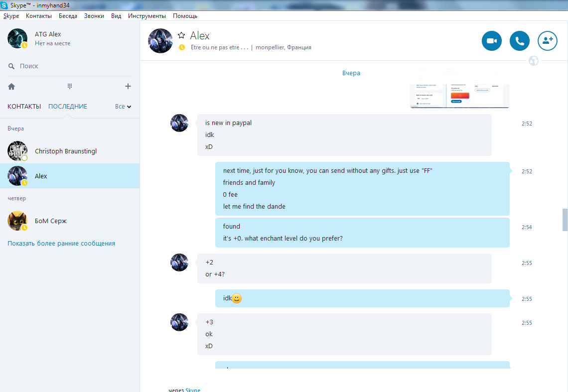Start a video call with Alex
The image size is (568, 392).
click(492, 41)
